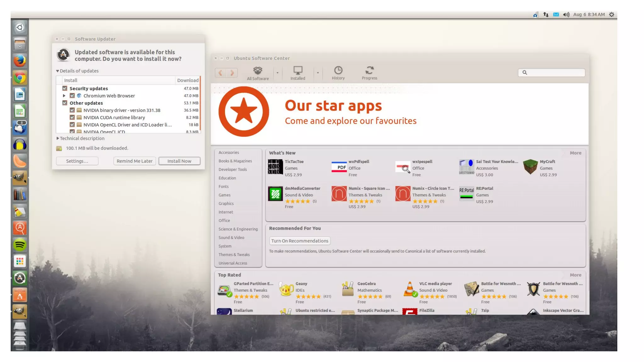Click the back navigation arrow

point(220,73)
